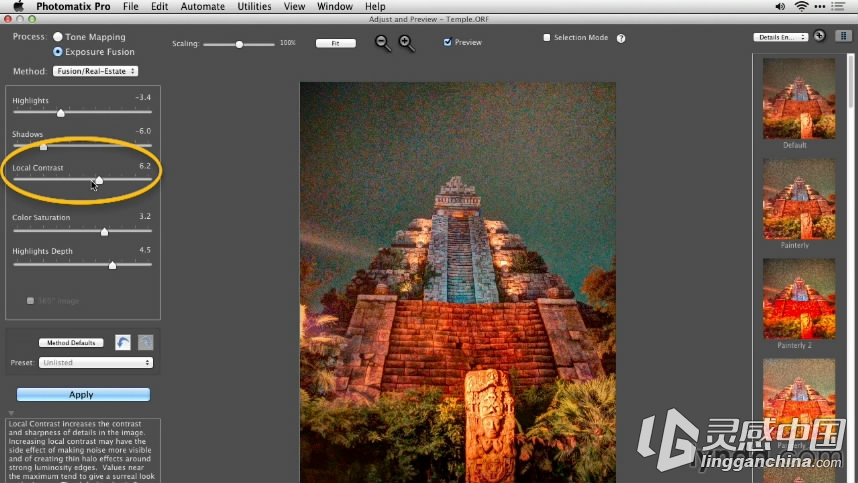This screenshot has height=483, width=858.
Task: Click the Color Saturation slider handle
Action: pyautogui.click(x=105, y=231)
